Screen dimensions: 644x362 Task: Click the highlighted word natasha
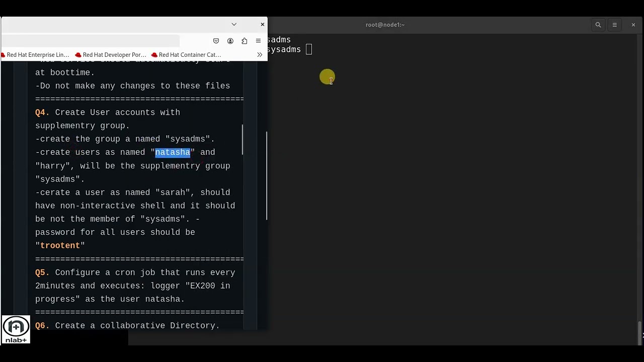click(x=173, y=152)
